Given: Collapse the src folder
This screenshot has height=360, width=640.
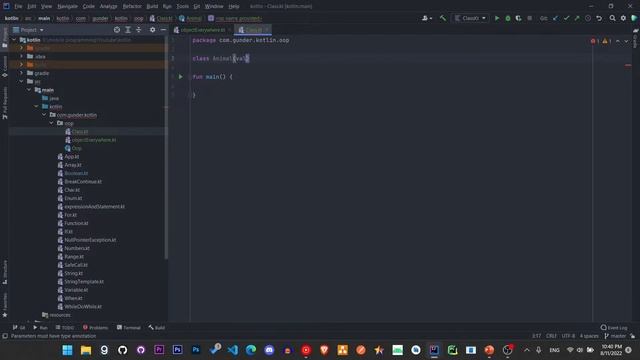Looking at the screenshot, I should tap(22, 81).
